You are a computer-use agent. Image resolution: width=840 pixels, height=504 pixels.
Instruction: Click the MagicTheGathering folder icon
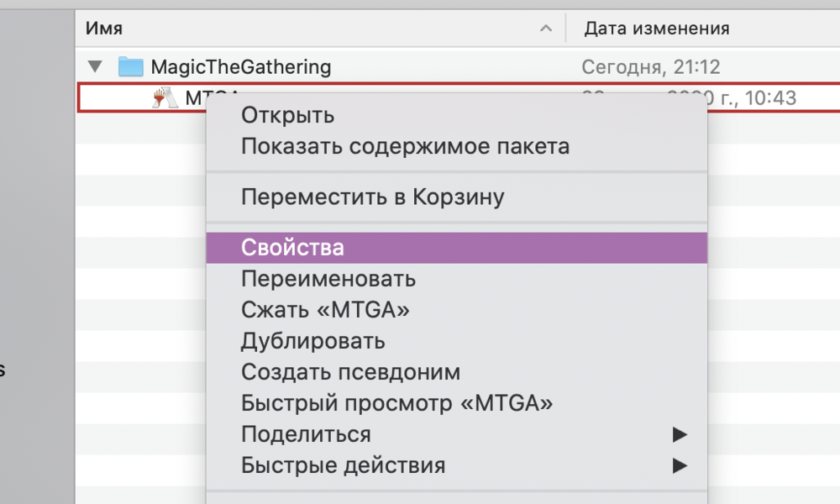click(131, 66)
